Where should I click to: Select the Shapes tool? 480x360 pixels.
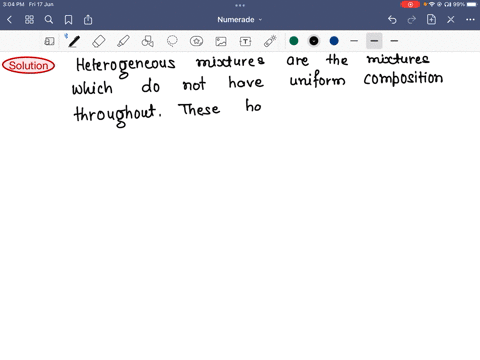[x=148, y=41]
